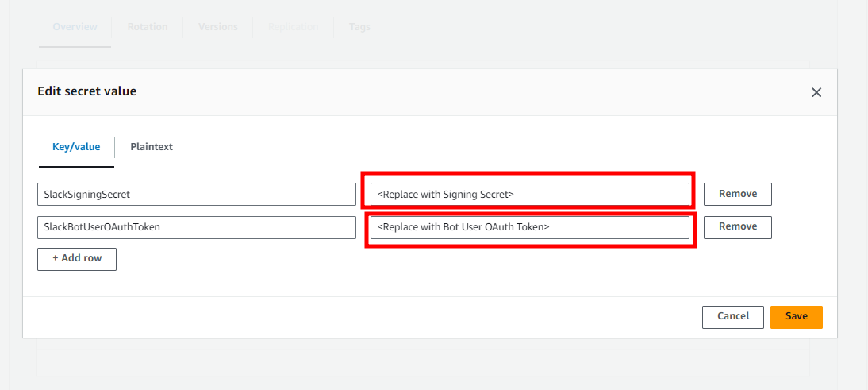The height and width of the screenshot is (390, 868).
Task: Click the plus icon in Add row
Action: 56,260
